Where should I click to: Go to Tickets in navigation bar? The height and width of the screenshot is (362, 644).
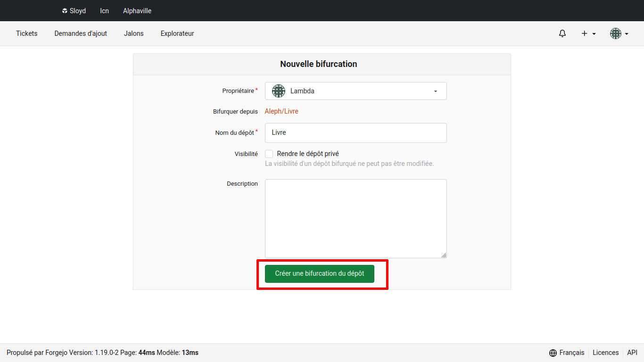pyautogui.click(x=27, y=33)
